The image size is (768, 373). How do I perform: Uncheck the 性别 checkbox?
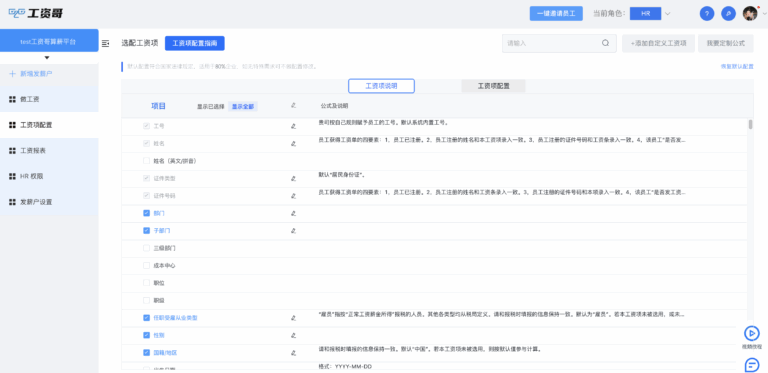(146, 335)
